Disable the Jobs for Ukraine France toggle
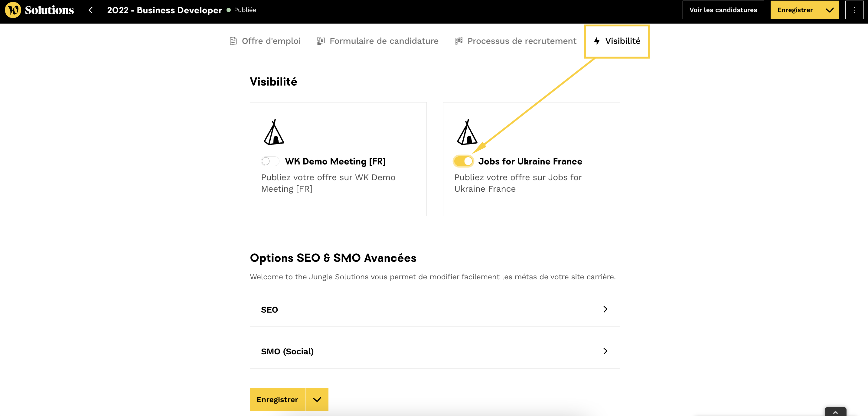 pos(463,161)
